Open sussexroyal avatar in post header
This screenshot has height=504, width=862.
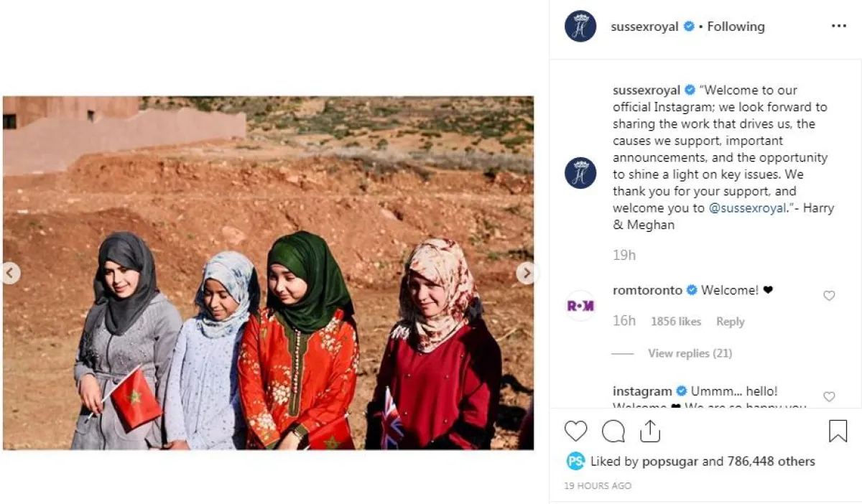pyautogui.click(x=580, y=27)
